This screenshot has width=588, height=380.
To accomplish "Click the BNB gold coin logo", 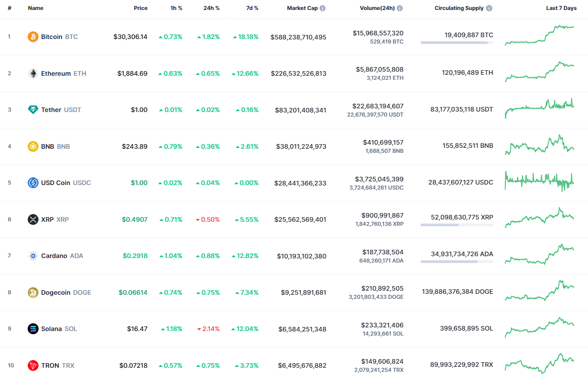I will coord(32,146).
